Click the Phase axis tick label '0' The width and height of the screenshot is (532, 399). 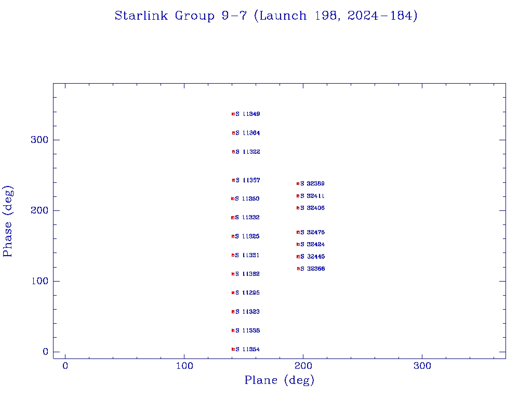coord(46,352)
